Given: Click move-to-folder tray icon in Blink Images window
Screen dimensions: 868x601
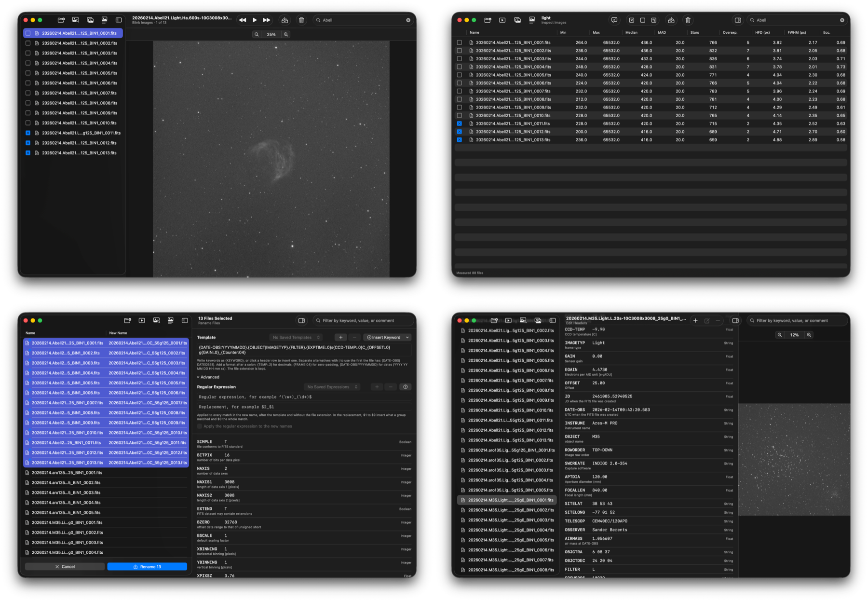Looking at the screenshot, I should click(x=285, y=20).
